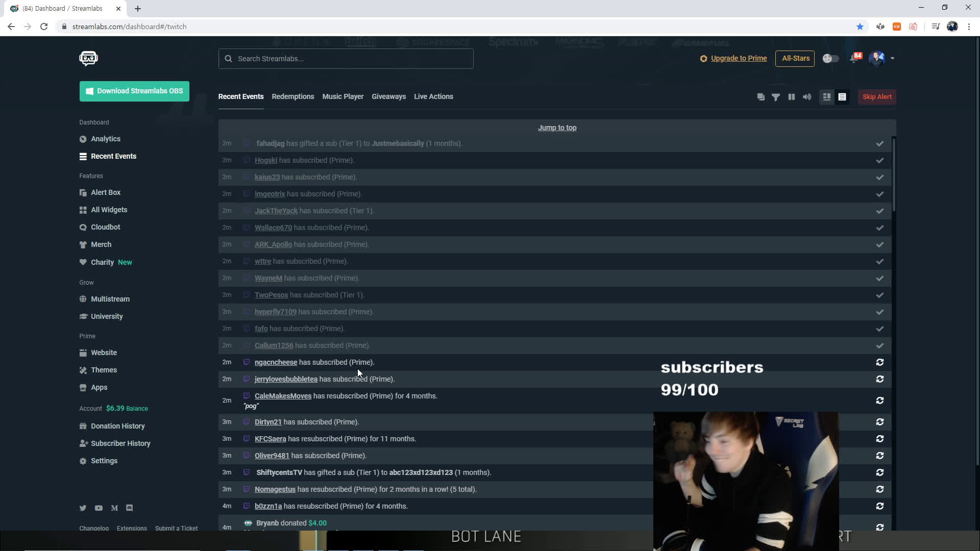Viewport: 980px width, 551px height.
Task: Click the Skip Alert button
Action: [x=877, y=97]
